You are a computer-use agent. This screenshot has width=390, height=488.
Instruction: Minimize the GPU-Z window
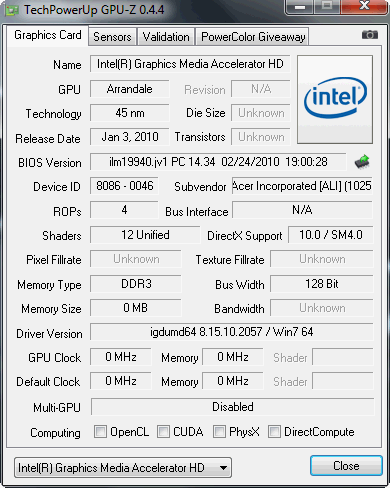click(300, 7)
